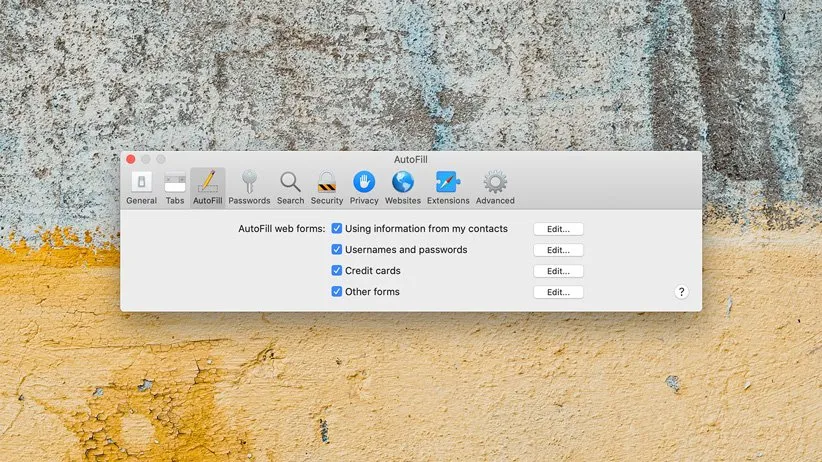
Task: Uncheck Using information from my contacts
Action: pos(337,229)
